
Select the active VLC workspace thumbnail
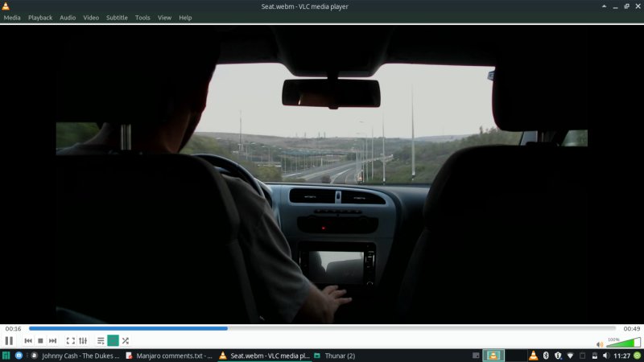493,356
